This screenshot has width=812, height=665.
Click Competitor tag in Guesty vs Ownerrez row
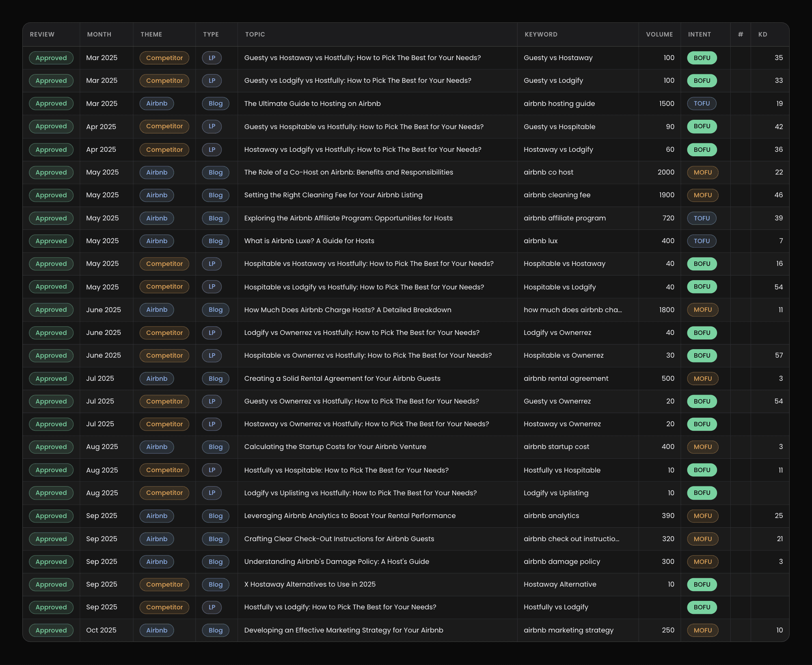point(164,401)
